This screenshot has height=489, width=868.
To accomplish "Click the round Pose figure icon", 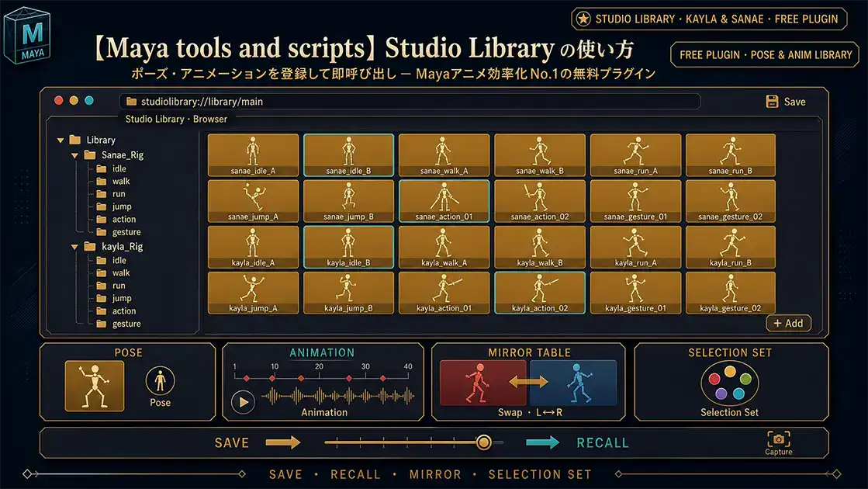I will [160, 381].
